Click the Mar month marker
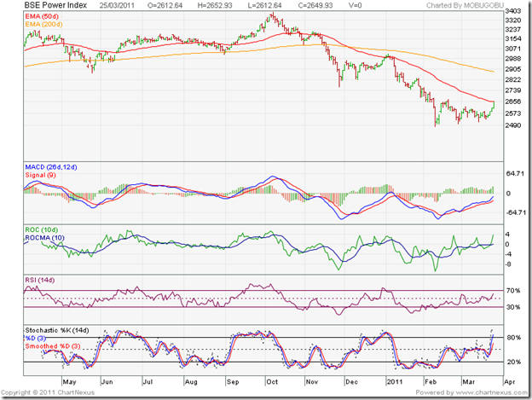Image resolution: width=532 pixels, height=400 pixels. point(469,382)
